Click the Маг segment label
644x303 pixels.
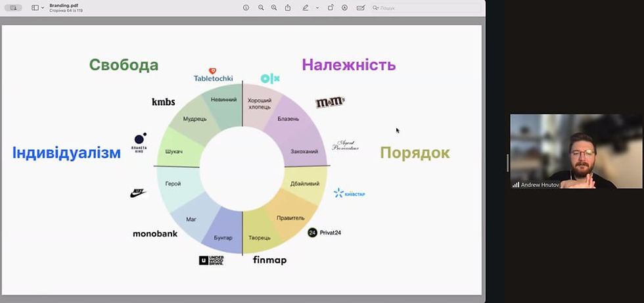coord(191,220)
